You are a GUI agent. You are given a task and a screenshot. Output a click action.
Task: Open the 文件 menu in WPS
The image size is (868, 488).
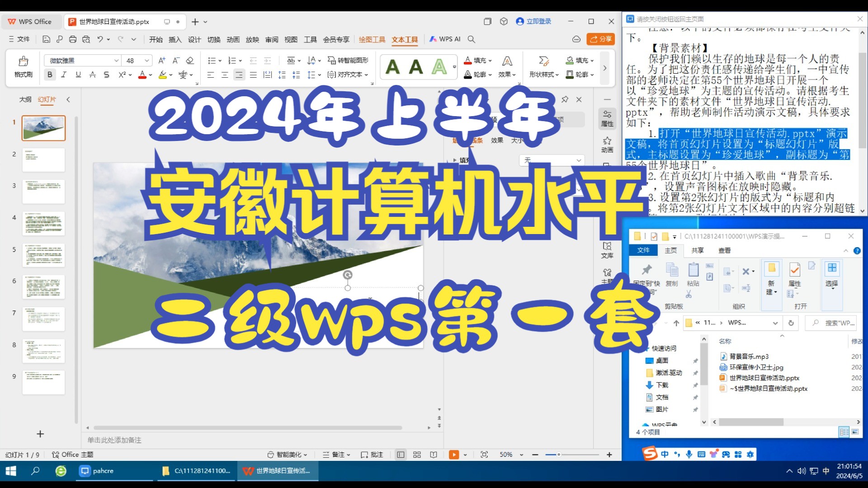pyautogui.click(x=19, y=39)
